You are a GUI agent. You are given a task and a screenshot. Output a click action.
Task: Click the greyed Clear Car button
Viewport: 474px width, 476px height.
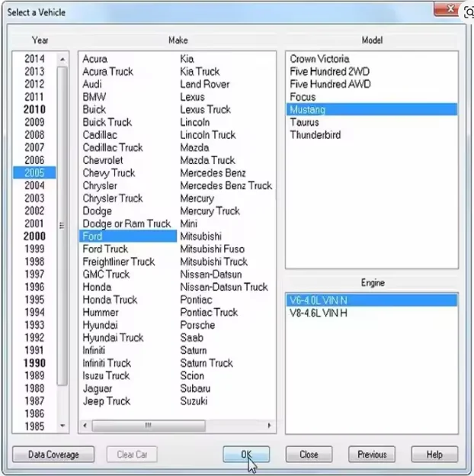coord(132,454)
